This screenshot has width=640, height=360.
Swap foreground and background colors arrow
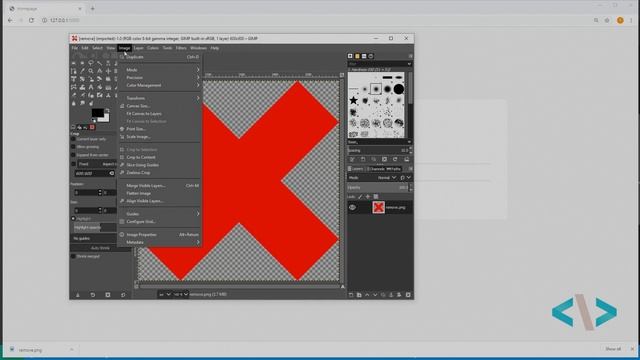point(107,110)
